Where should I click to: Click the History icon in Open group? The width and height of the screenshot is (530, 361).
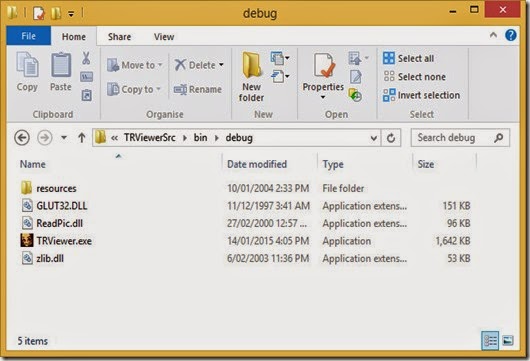point(355,95)
